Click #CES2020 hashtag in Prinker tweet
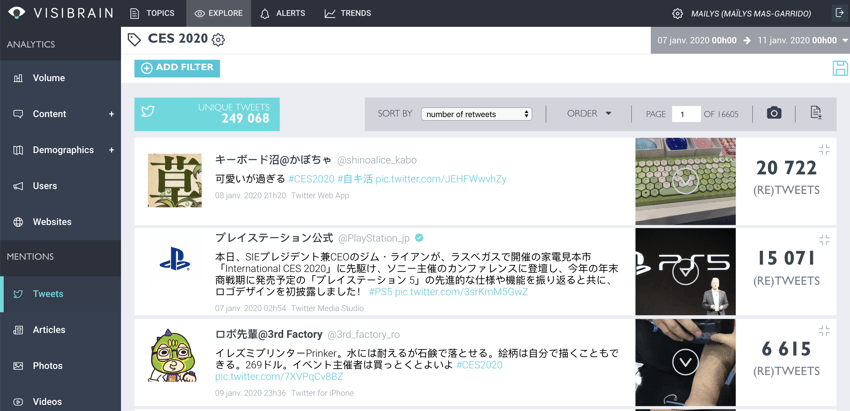850x411 pixels. coord(479,365)
